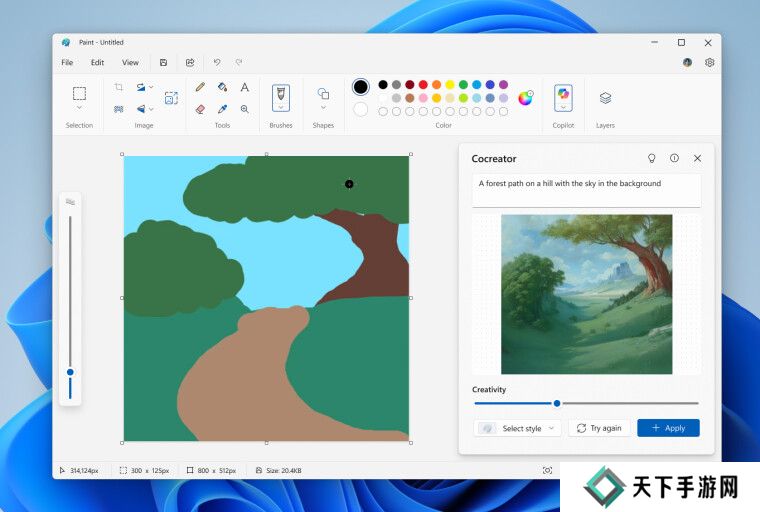Screen dimensions: 760x512
Task: Click the Creativity slider handle
Action: 557,403
